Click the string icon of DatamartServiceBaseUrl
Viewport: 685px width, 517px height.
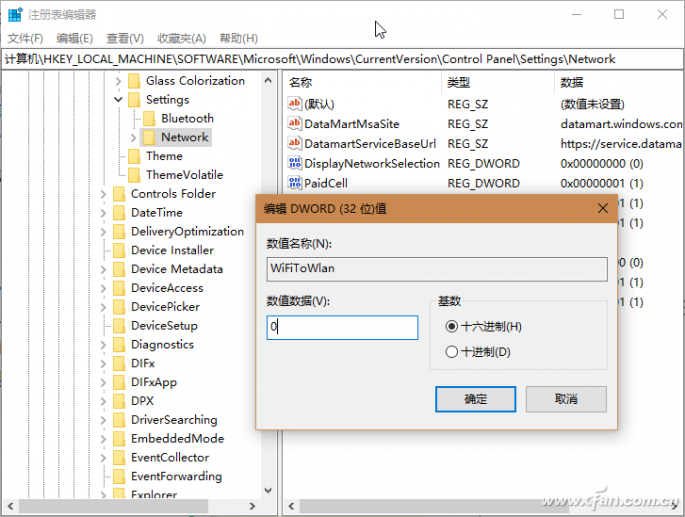point(294,143)
